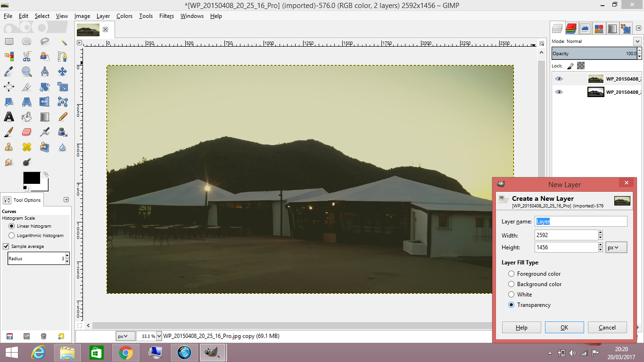Choose White as the layer fill type

pyautogui.click(x=511, y=294)
